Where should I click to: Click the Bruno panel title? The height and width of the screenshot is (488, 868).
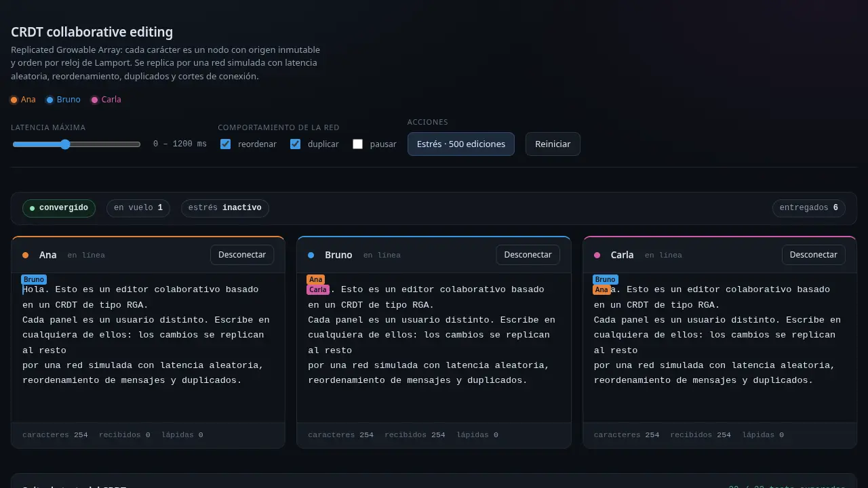338,255
